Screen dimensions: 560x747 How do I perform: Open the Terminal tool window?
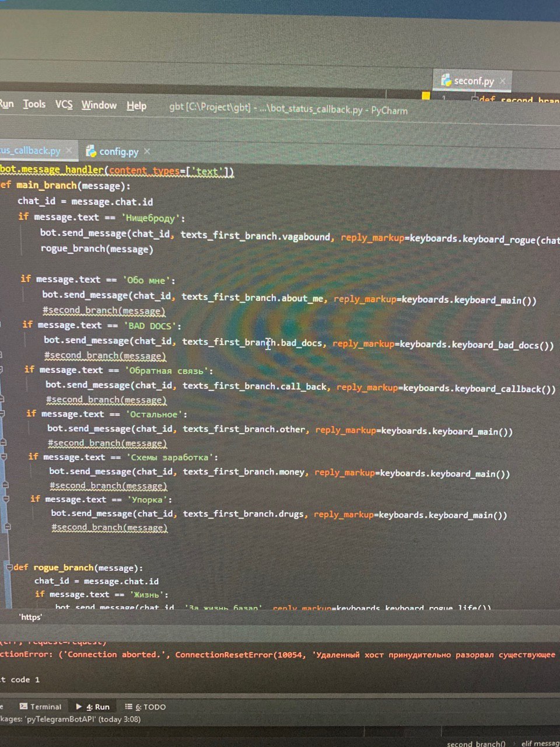pyautogui.click(x=40, y=706)
